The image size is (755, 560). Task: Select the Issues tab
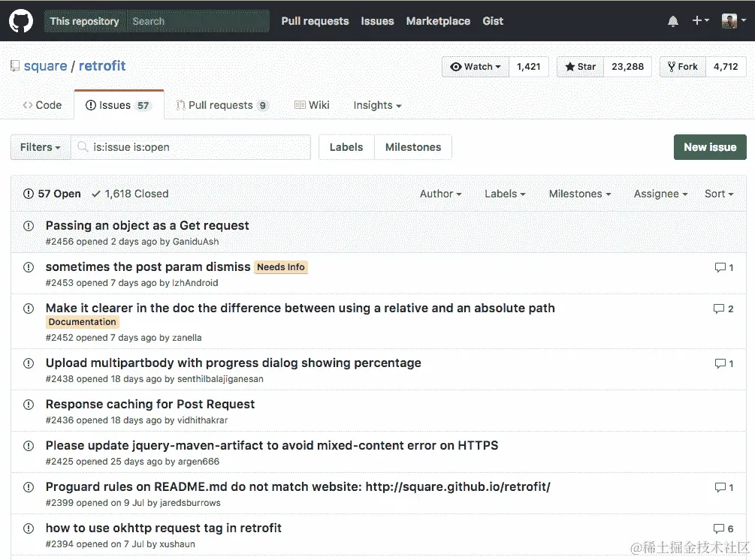[119, 105]
